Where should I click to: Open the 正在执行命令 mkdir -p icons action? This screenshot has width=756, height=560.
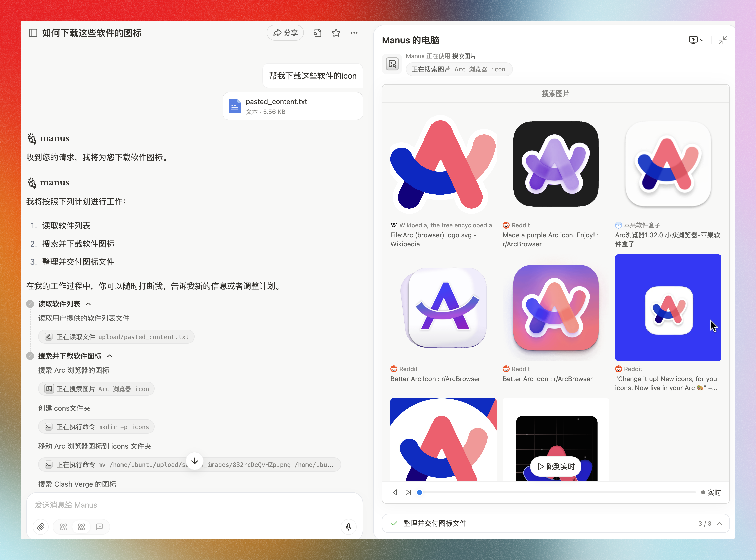96,427
